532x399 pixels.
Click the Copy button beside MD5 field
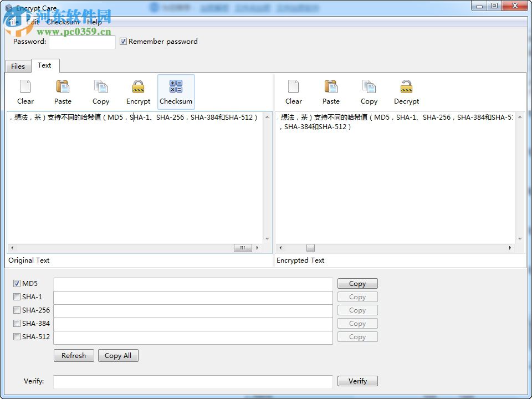click(x=357, y=283)
